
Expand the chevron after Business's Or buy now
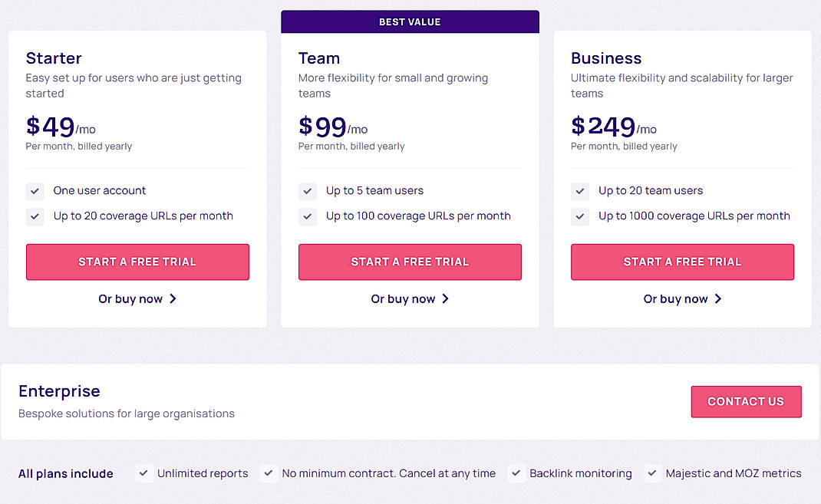pos(716,299)
